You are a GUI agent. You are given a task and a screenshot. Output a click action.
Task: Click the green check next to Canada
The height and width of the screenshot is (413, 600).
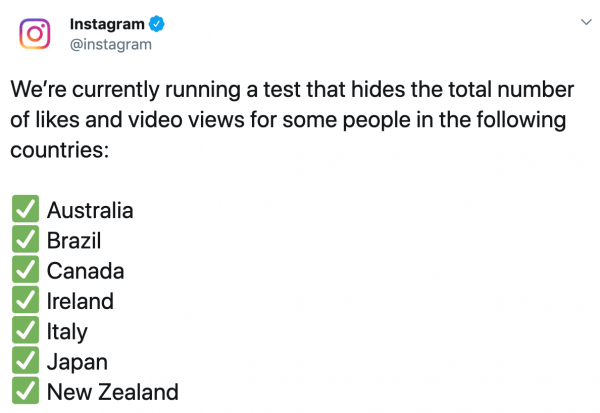tap(25, 269)
